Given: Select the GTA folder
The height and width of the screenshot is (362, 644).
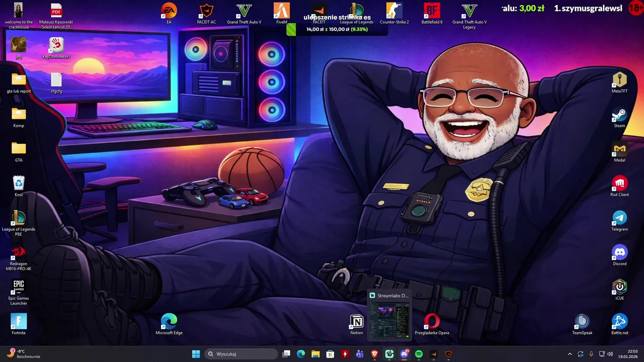Looking at the screenshot, I should (19, 152).
